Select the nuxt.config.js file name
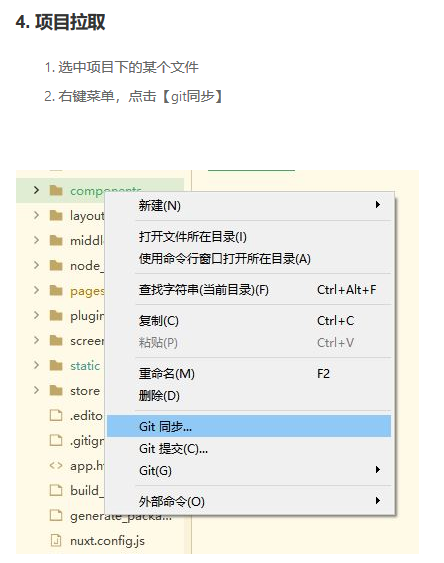444x563 pixels. click(x=107, y=541)
